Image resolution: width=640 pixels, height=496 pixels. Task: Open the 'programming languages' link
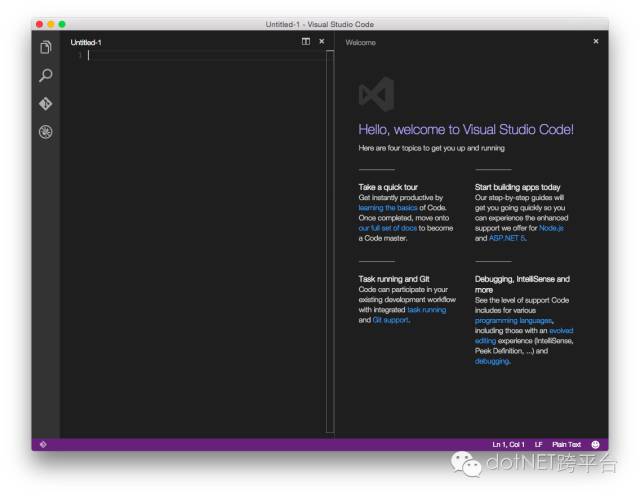tap(513, 320)
